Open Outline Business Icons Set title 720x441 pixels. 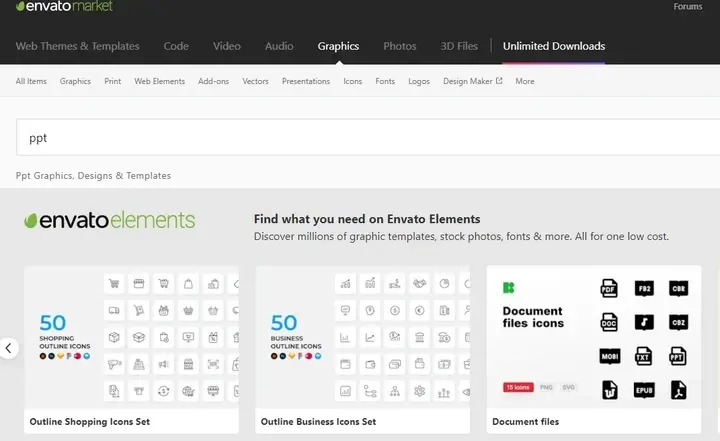(318, 421)
